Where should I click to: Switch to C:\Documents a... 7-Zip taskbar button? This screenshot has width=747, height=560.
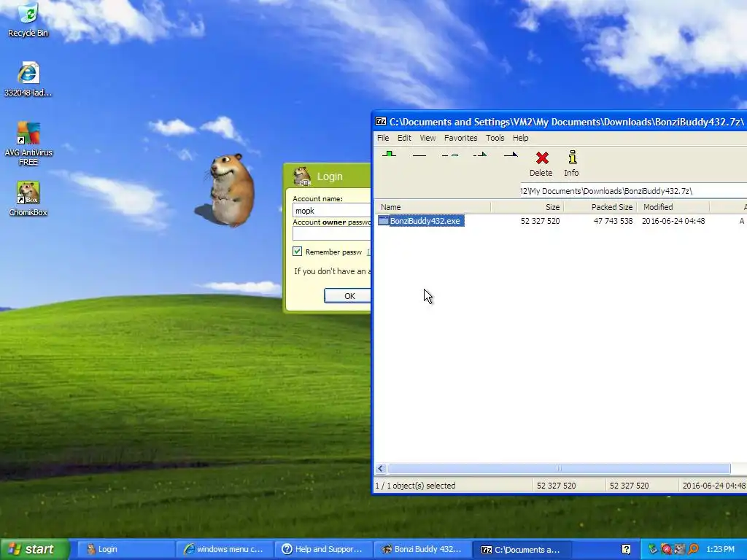522,549
